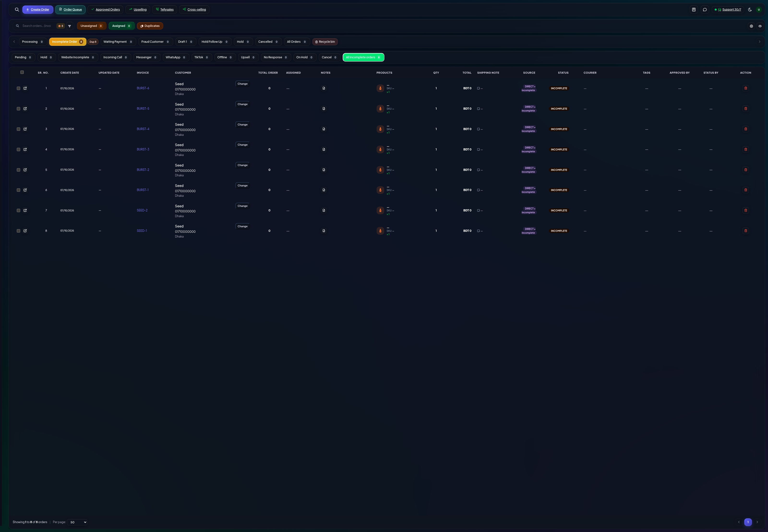The image size is (768, 532).
Task: Check the checkbox for row BURST-4
Action: click(18, 129)
